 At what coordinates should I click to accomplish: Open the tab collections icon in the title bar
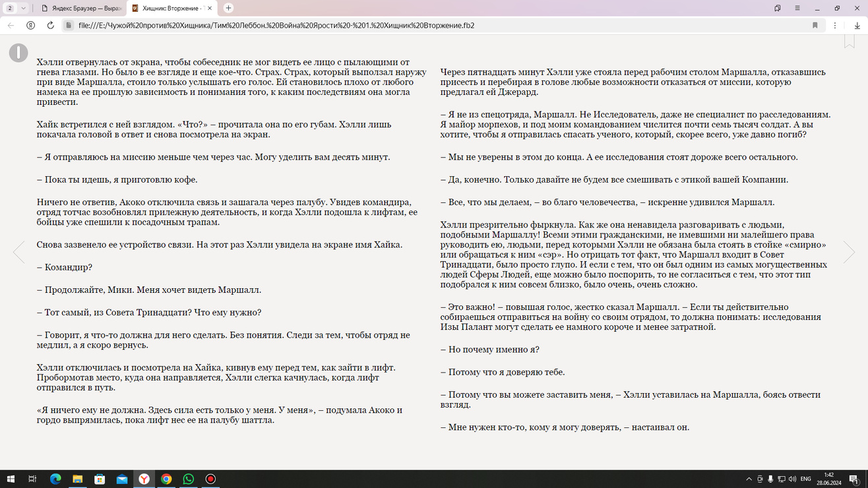click(x=778, y=8)
